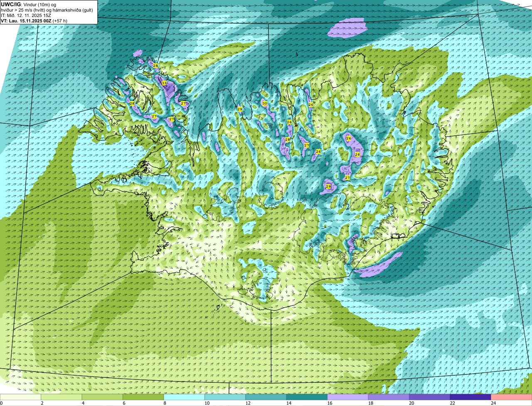Choose the pale cyan 8–10 m/s swatch
This screenshot has width=532, height=406.
click(185, 397)
